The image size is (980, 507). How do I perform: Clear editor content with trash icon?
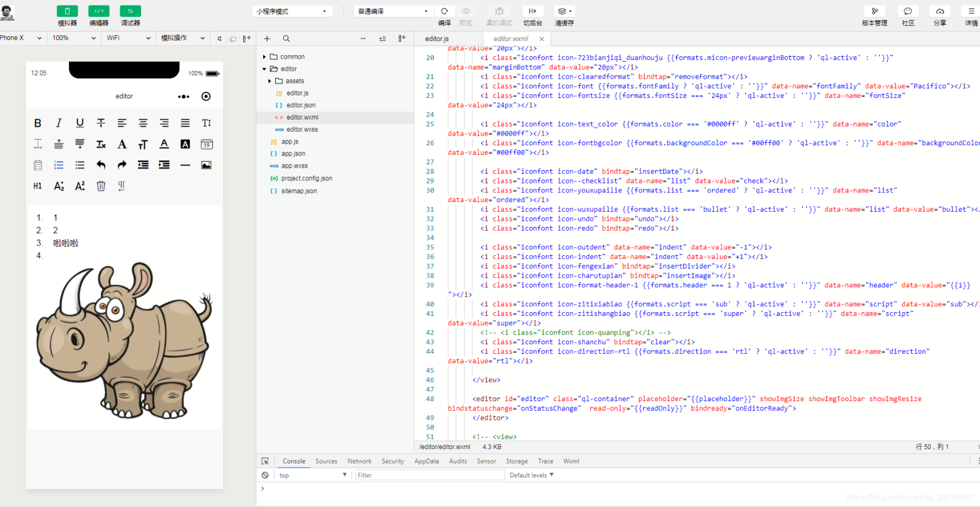[x=101, y=186]
